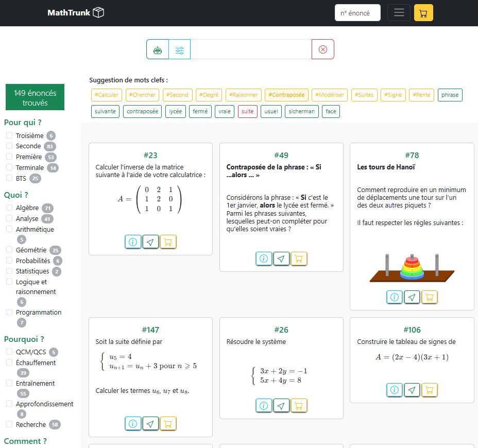Open the yellow cart in top navbar

(423, 13)
